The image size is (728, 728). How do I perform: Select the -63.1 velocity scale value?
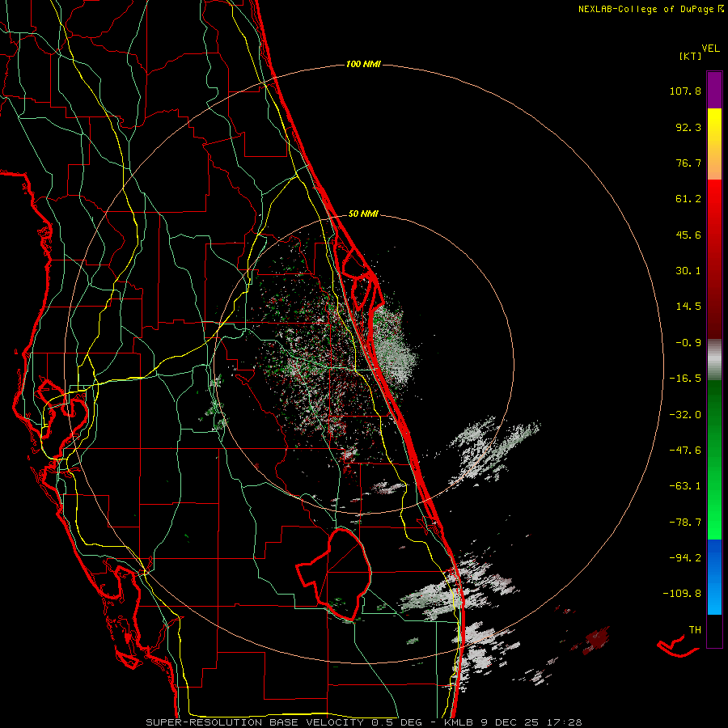tap(685, 486)
